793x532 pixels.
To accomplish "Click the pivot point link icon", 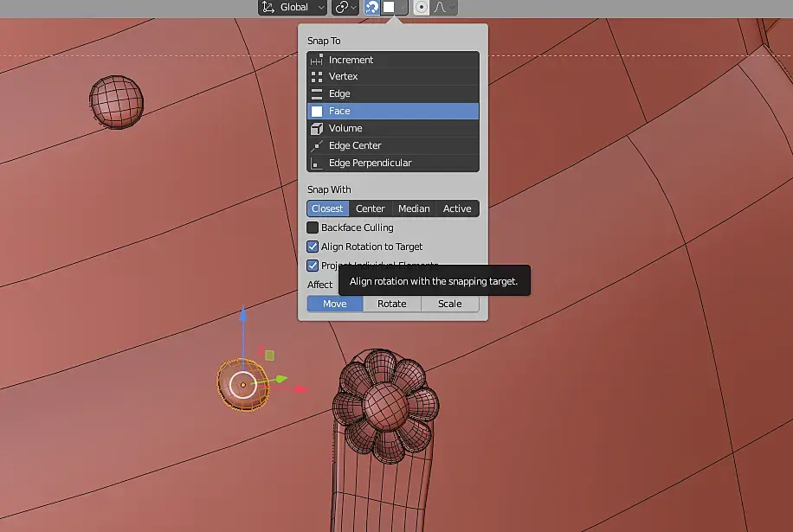I will pos(342,7).
